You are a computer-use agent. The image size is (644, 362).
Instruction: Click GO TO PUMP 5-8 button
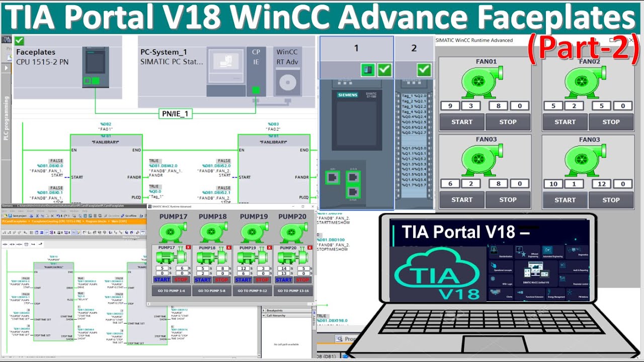tap(212, 291)
